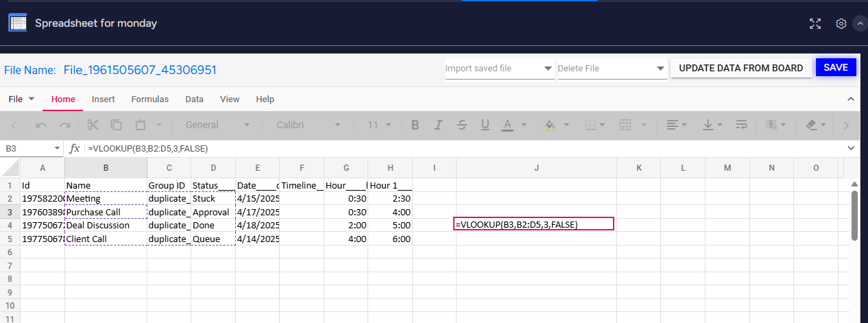Click the Borders icon
Screen dimensions: 868x323
point(590,125)
